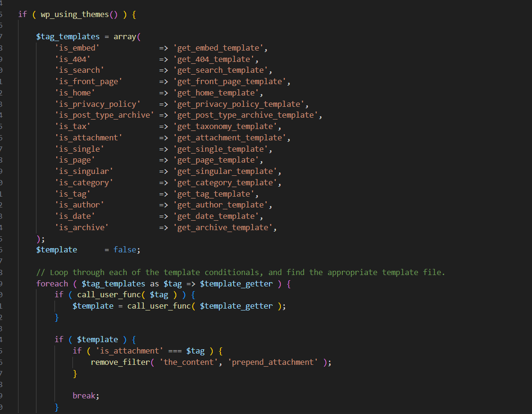Click the 'is_search' array key
This screenshot has width=532, height=414.
[x=79, y=70]
